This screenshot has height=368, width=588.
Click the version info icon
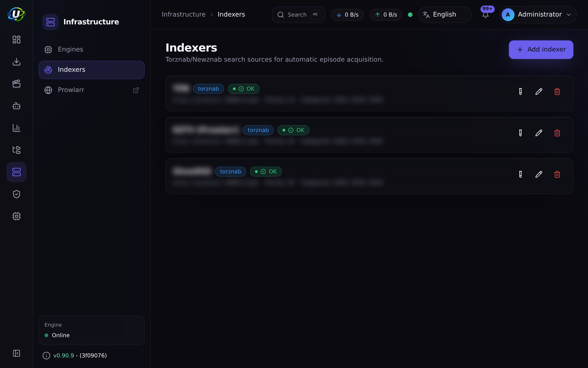tap(46, 356)
